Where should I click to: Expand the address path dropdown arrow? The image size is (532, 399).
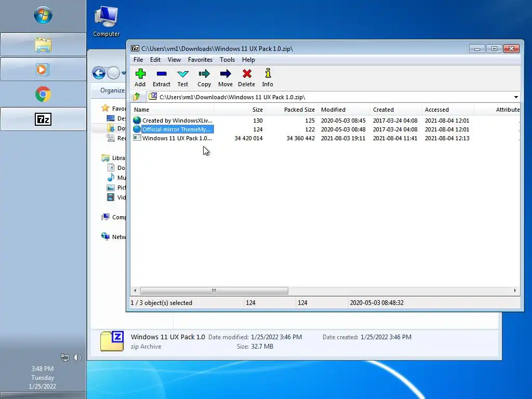tap(516, 97)
